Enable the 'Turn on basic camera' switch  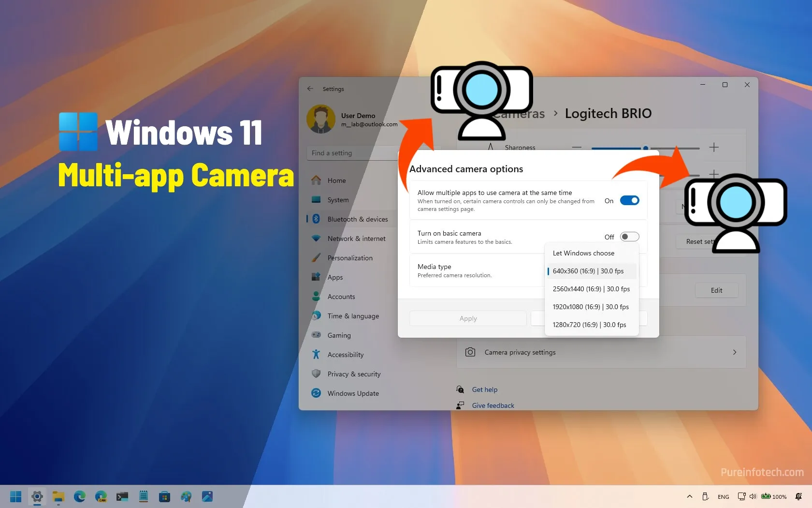pos(629,237)
